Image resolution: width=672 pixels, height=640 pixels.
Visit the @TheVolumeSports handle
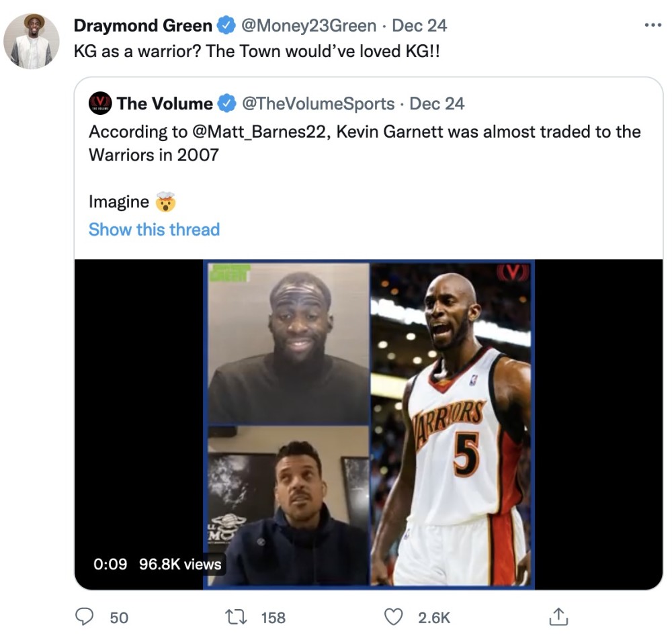pyautogui.click(x=318, y=103)
